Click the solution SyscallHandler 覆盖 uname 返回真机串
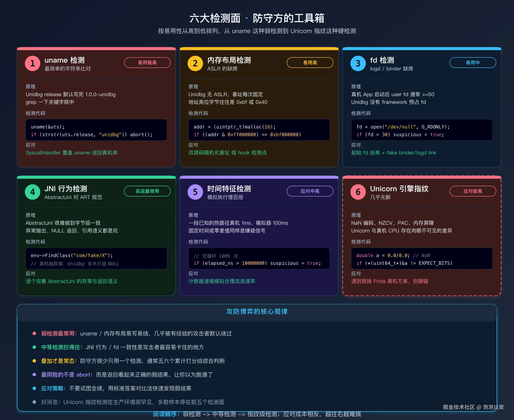Image resolution: width=514 pixels, height=420 pixels. click(x=72, y=153)
